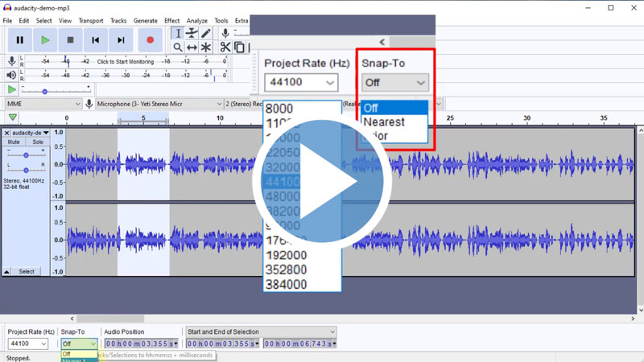Click the green Play button
644x362 pixels.
[x=45, y=39]
